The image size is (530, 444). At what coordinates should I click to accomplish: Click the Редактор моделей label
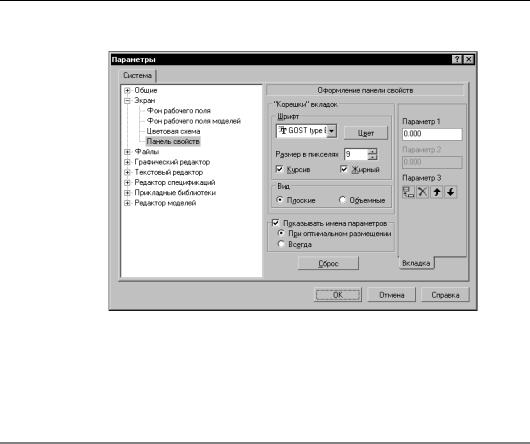point(165,203)
